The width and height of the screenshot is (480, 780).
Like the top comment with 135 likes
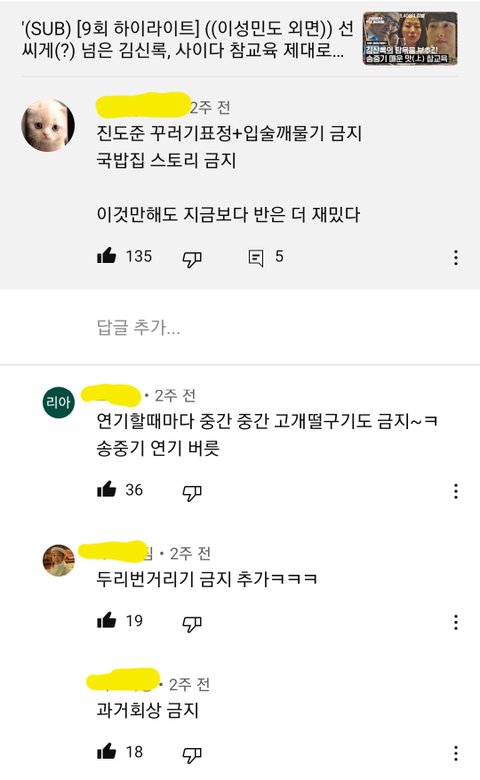106,257
